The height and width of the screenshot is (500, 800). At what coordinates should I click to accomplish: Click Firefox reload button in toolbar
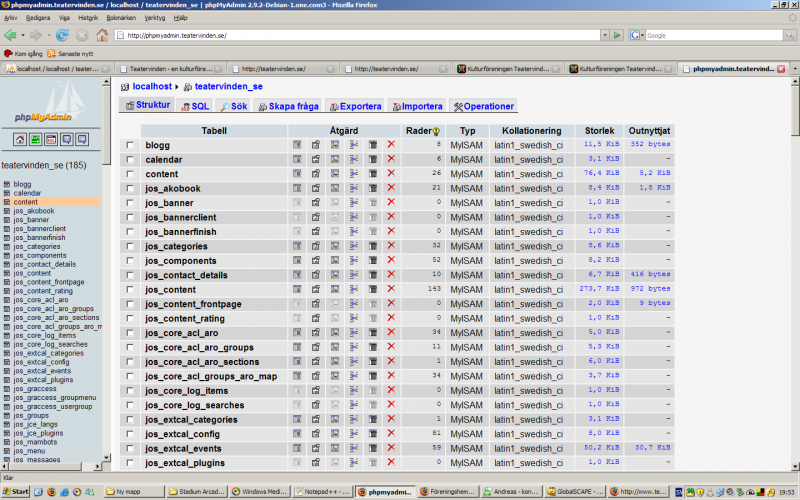pyautogui.click(x=62, y=35)
